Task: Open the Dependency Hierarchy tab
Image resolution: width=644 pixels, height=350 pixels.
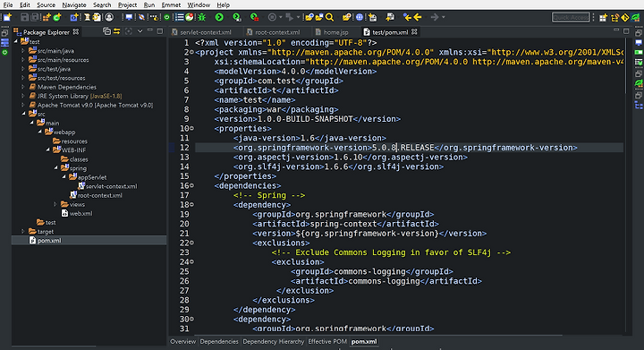Action: pos(274,341)
